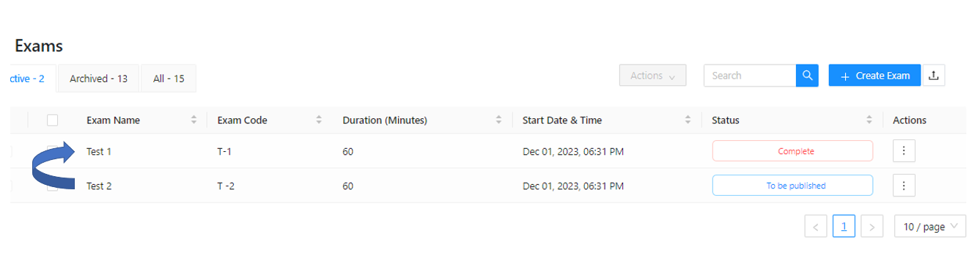Click the Create Exam button
The image size is (980, 270).
click(x=874, y=76)
